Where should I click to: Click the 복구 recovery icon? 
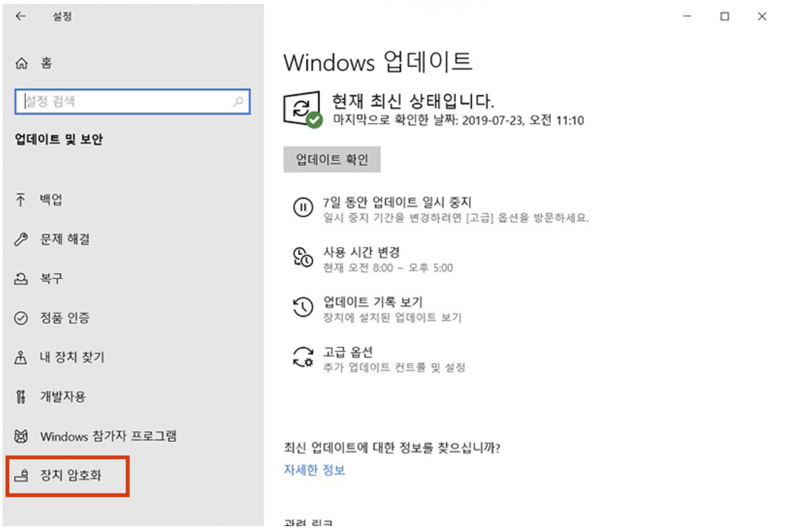[x=21, y=279]
